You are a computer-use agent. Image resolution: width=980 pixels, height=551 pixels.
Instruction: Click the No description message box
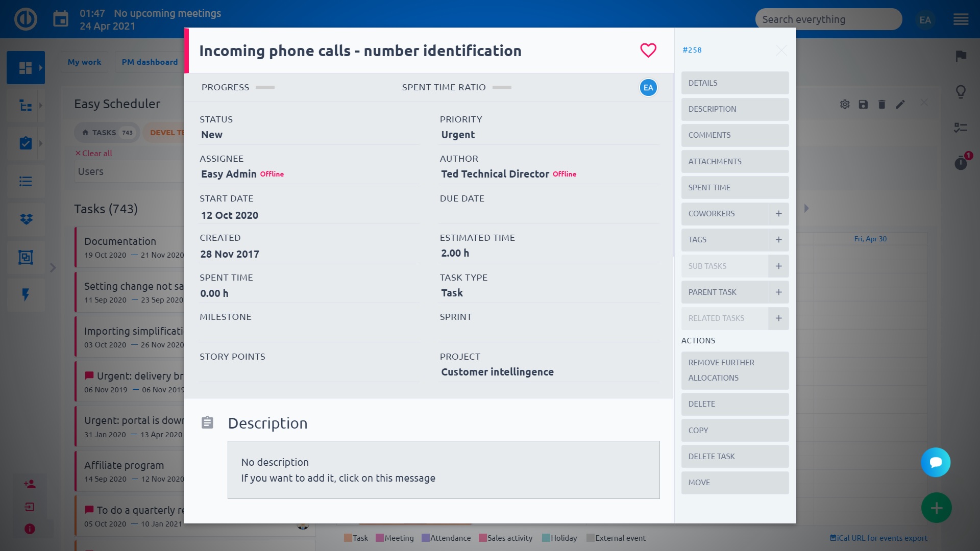[443, 470]
